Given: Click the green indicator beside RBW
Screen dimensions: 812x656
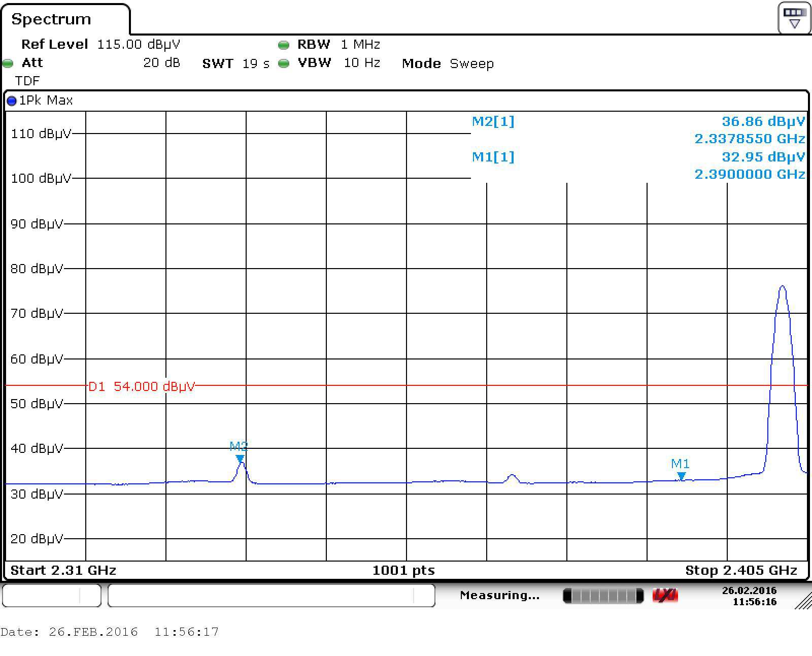Looking at the screenshot, I should [x=284, y=45].
